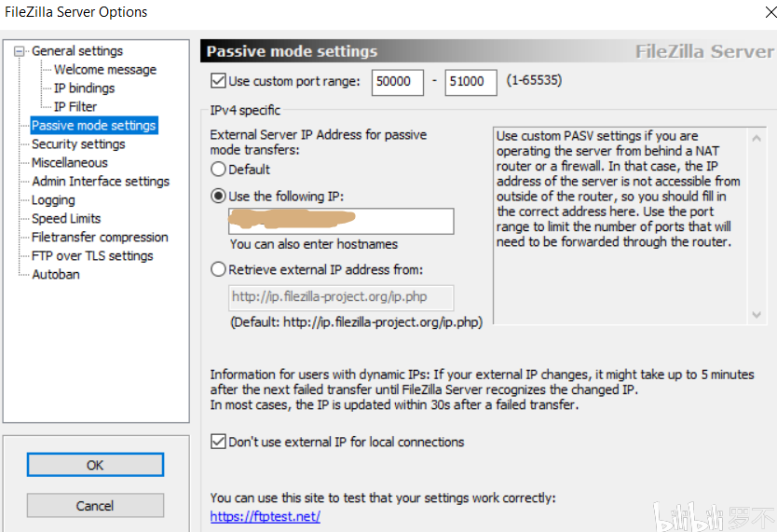Image resolution: width=777 pixels, height=532 pixels.
Task: Click the help text scrollbar down arrow
Action: click(x=757, y=315)
